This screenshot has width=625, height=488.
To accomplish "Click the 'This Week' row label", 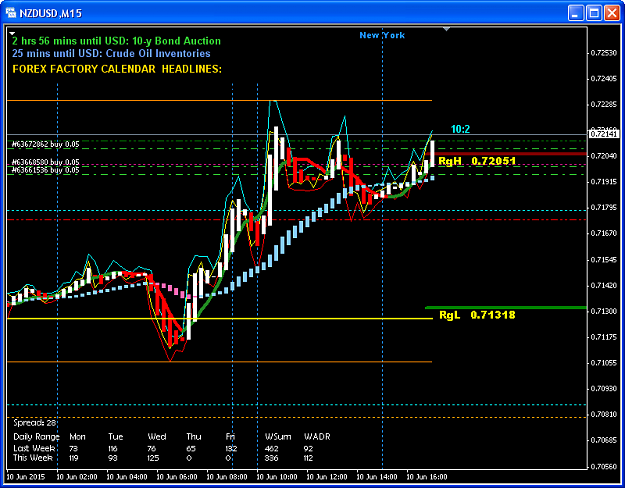I will coord(33,458).
